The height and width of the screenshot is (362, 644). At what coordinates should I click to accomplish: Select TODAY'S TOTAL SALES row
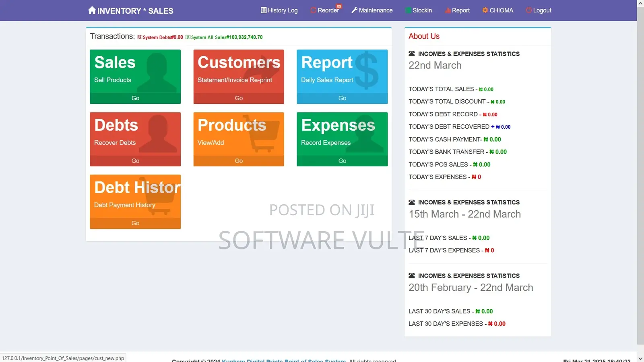(x=451, y=89)
